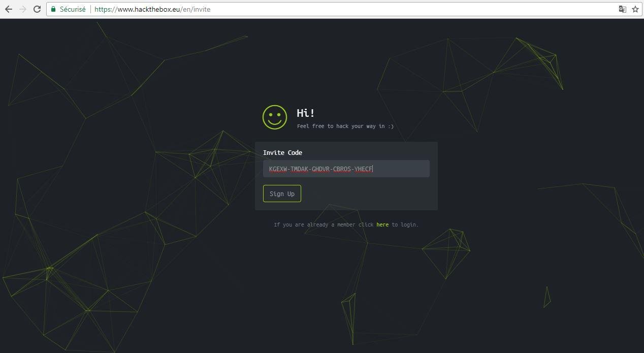Select the hackthebox.eu URL in address bar
This screenshot has height=353, width=644.
(x=152, y=9)
